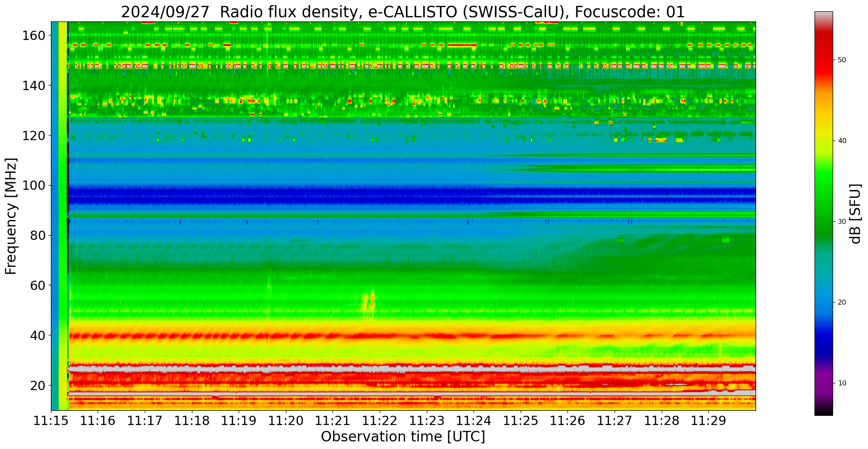The height and width of the screenshot is (449, 868).
Task: Click the 60 frequency tick label
Action: tap(38, 285)
